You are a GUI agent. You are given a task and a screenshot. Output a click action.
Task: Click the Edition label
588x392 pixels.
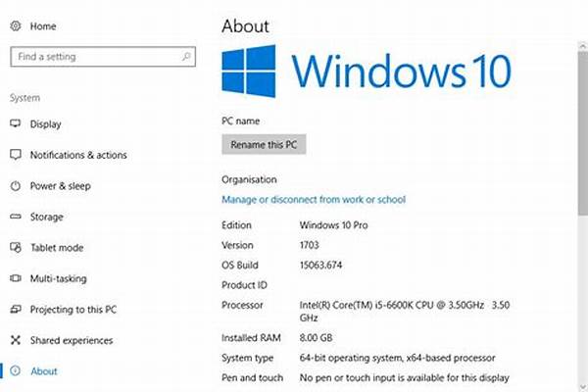tap(236, 225)
